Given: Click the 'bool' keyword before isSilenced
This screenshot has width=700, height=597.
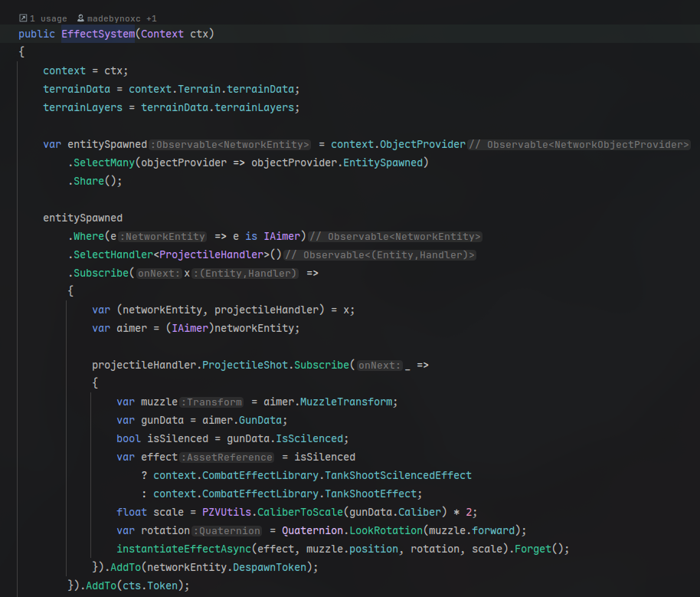Looking at the screenshot, I should 129,439.
